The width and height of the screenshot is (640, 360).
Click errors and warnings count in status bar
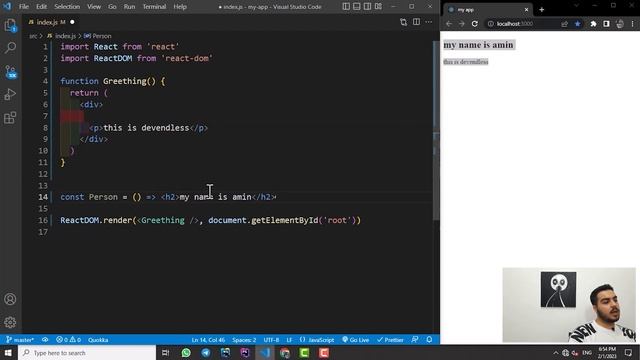click(x=68, y=340)
